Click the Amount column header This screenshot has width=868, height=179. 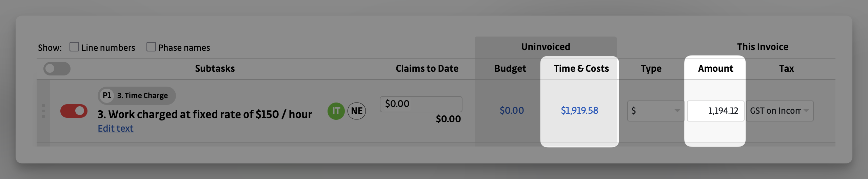[x=715, y=69]
